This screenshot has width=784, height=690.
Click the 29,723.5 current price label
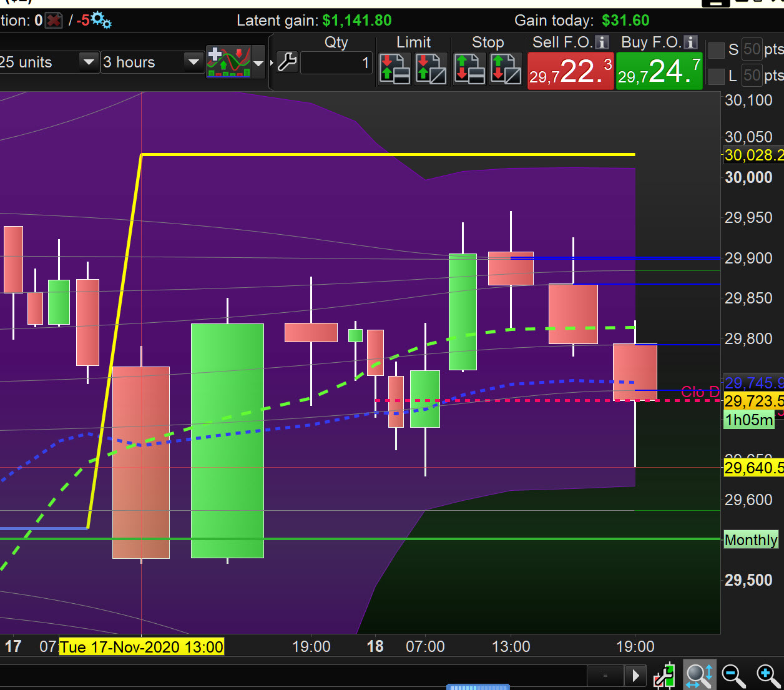(x=753, y=401)
